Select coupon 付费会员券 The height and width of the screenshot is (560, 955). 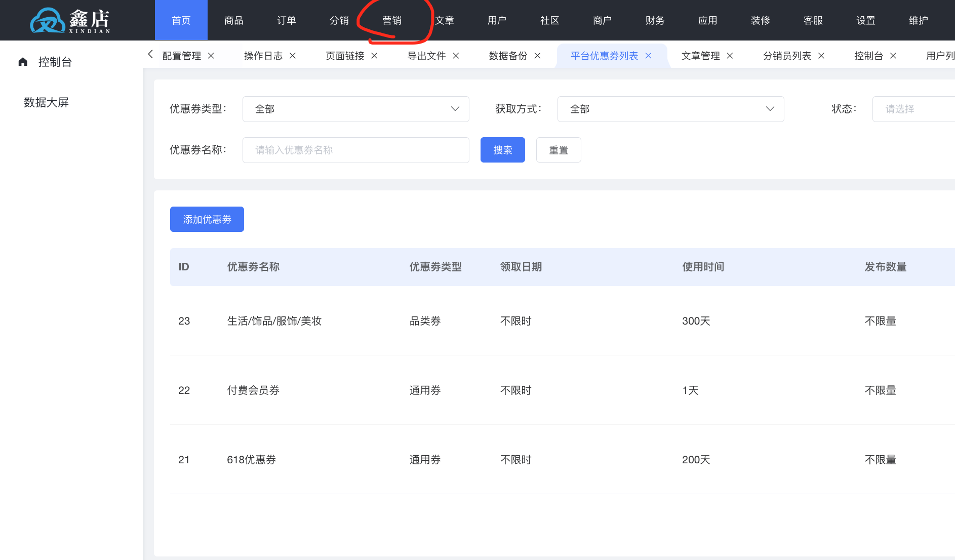[x=253, y=390]
